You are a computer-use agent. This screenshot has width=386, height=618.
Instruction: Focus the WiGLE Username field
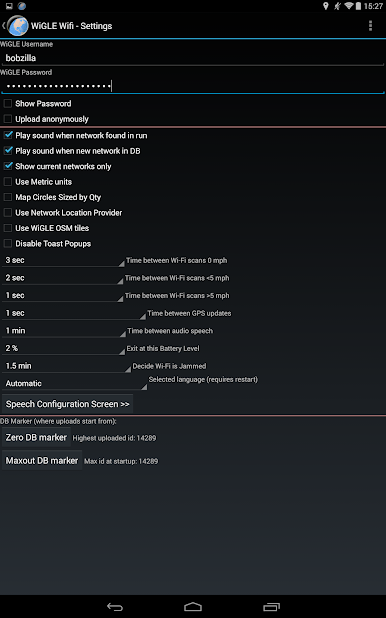193,58
